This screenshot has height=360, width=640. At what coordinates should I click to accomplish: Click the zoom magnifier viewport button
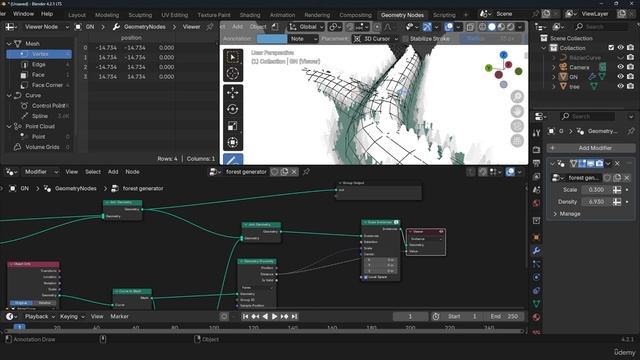517,96
